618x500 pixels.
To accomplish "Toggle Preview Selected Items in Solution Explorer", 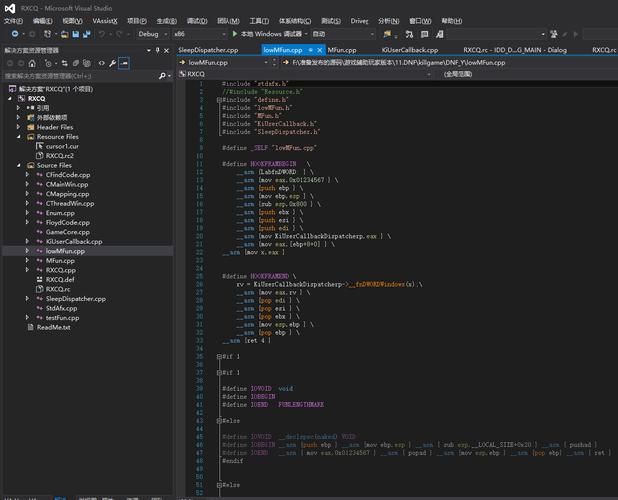I will [124, 63].
